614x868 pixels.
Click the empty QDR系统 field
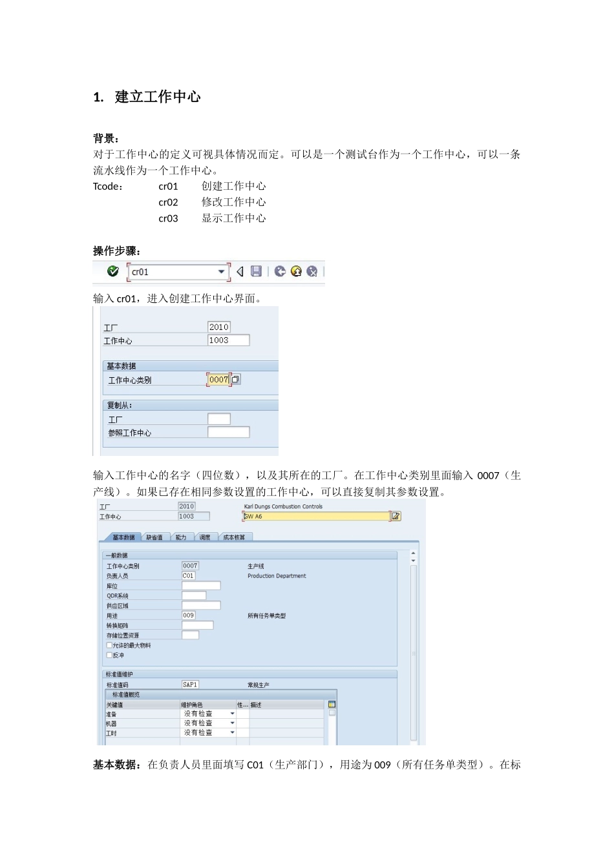pyautogui.click(x=194, y=595)
